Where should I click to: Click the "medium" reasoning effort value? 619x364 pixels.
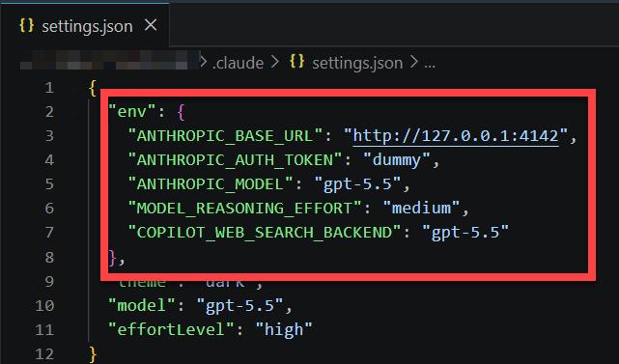click(x=421, y=208)
